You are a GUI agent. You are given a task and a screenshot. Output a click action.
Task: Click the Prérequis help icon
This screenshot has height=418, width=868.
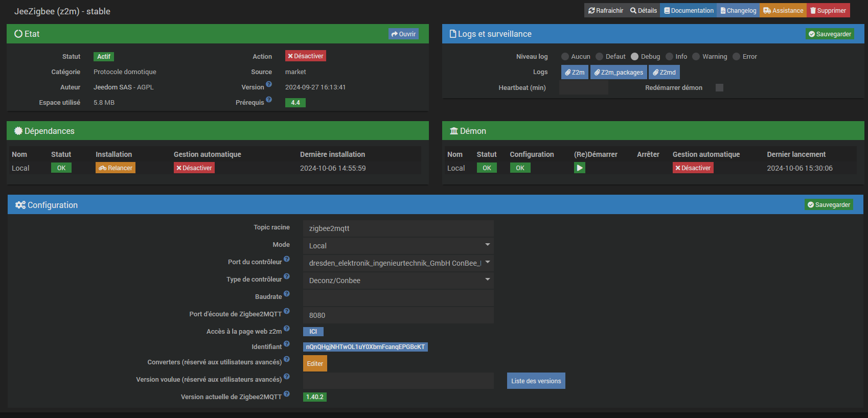[x=269, y=100]
